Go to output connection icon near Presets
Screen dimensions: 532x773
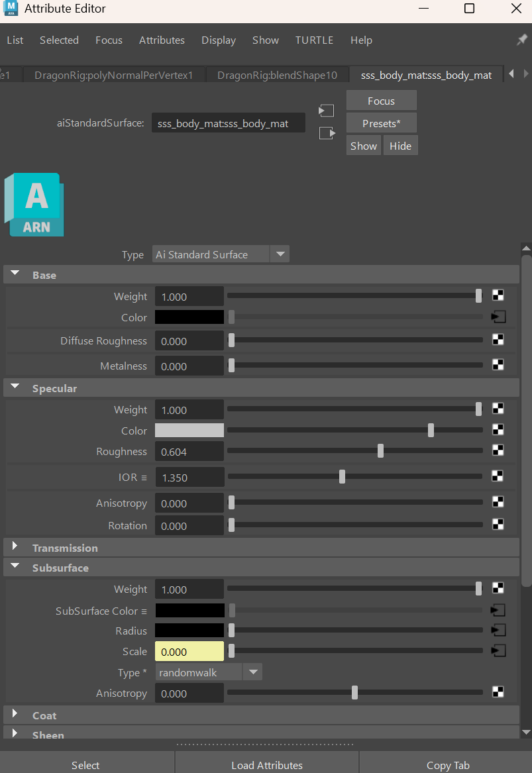coord(327,133)
